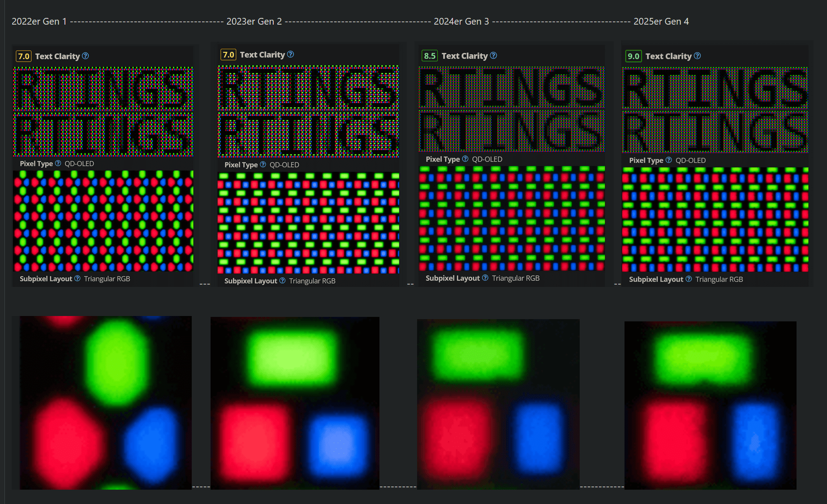Viewport: 827px width, 504px height.
Task: Open the Gen 4 RTINGS text clarity photo
Action: click(x=715, y=110)
